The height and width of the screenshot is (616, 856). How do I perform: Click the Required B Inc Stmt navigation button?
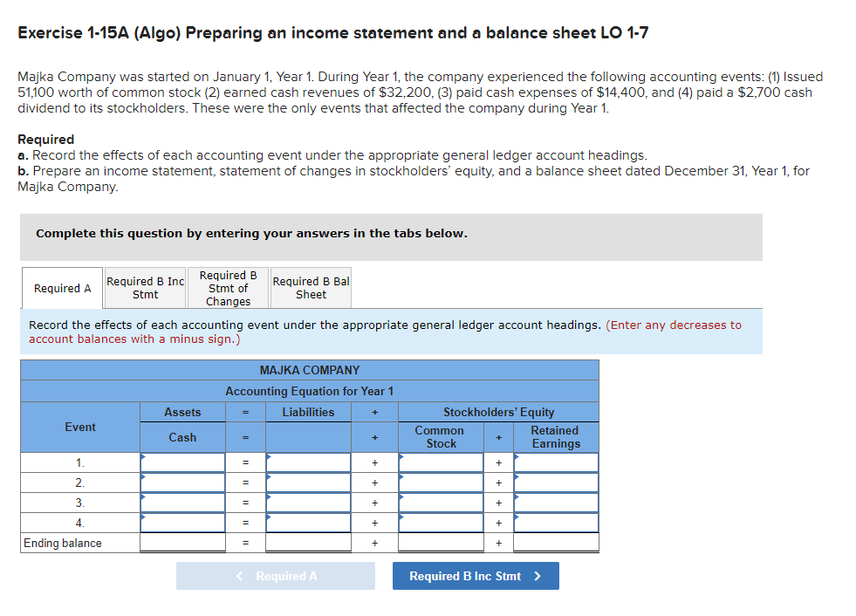[476, 576]
